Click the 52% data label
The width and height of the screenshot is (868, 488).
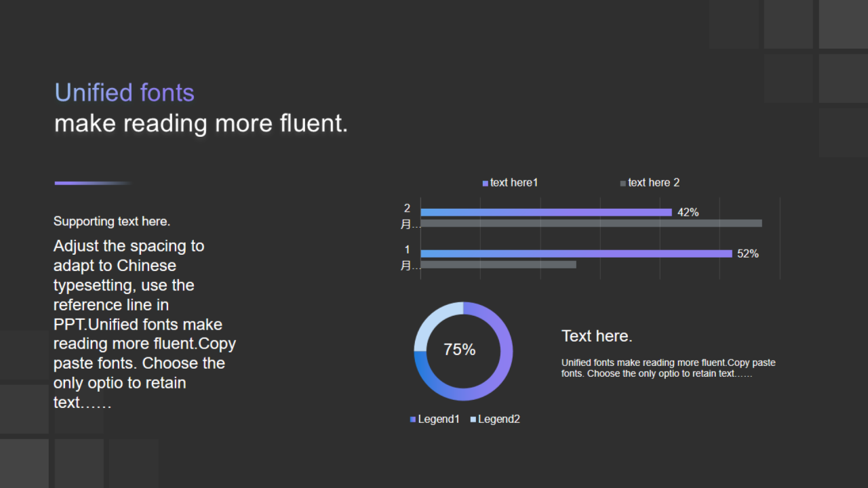(748, 253)
